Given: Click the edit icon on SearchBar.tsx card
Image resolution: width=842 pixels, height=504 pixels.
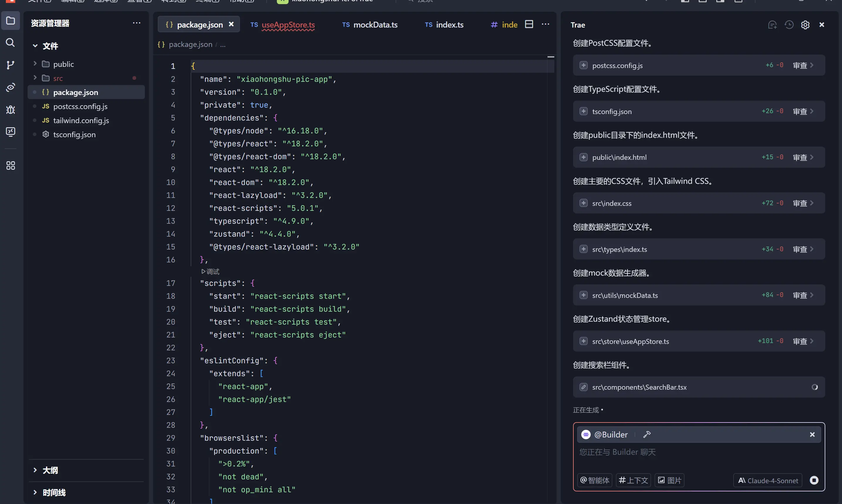Looking at the screenshot, I should [x=584, y=387].
